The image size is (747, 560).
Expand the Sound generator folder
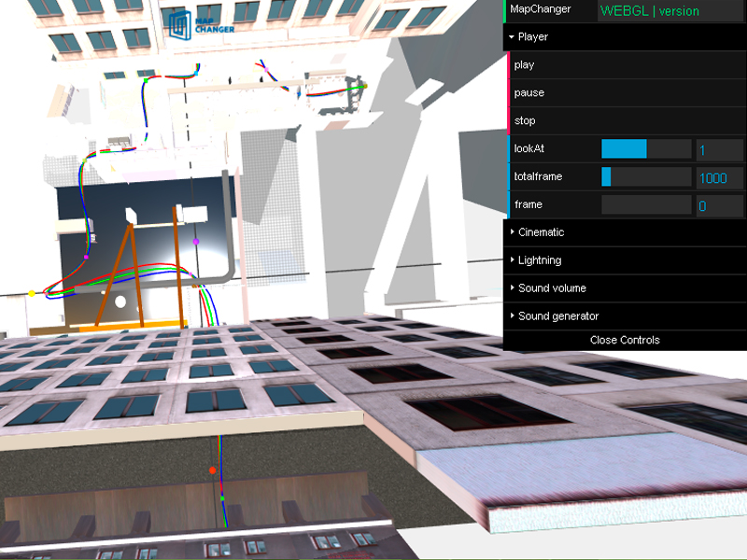[x=625, y=316]
